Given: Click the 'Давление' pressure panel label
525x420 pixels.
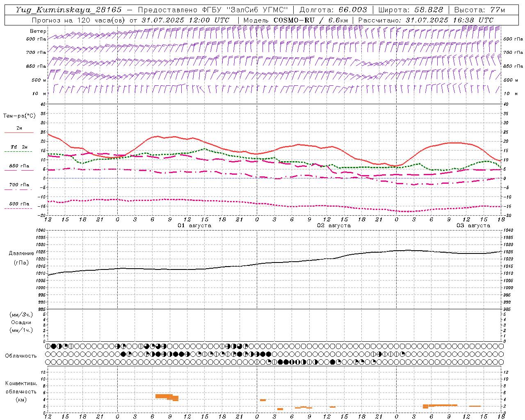Looking at the screenshot, I should tap(21, 253).
